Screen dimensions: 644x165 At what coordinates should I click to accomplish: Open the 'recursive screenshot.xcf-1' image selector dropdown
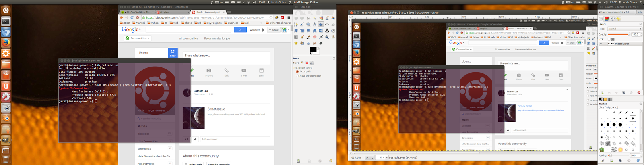point(617,12)
